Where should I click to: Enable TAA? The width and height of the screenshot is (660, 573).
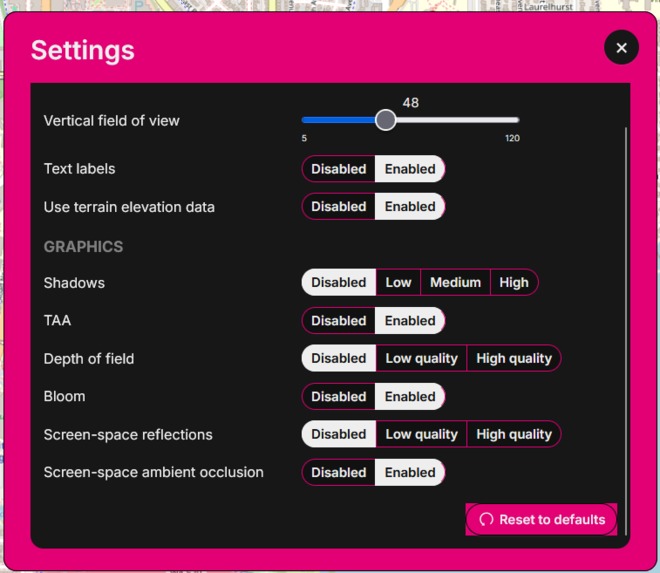click(410, 320)
